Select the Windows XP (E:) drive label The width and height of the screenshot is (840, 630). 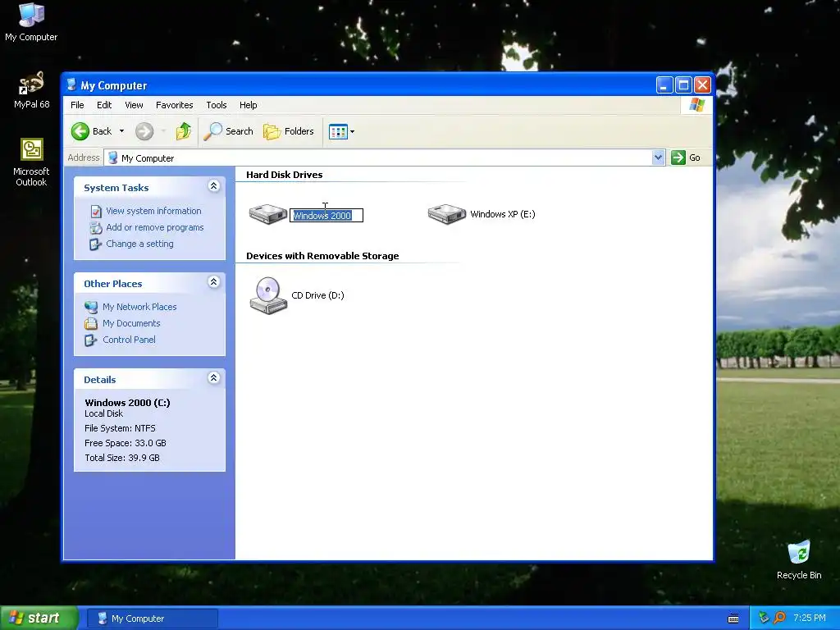(x=503, y=214)
